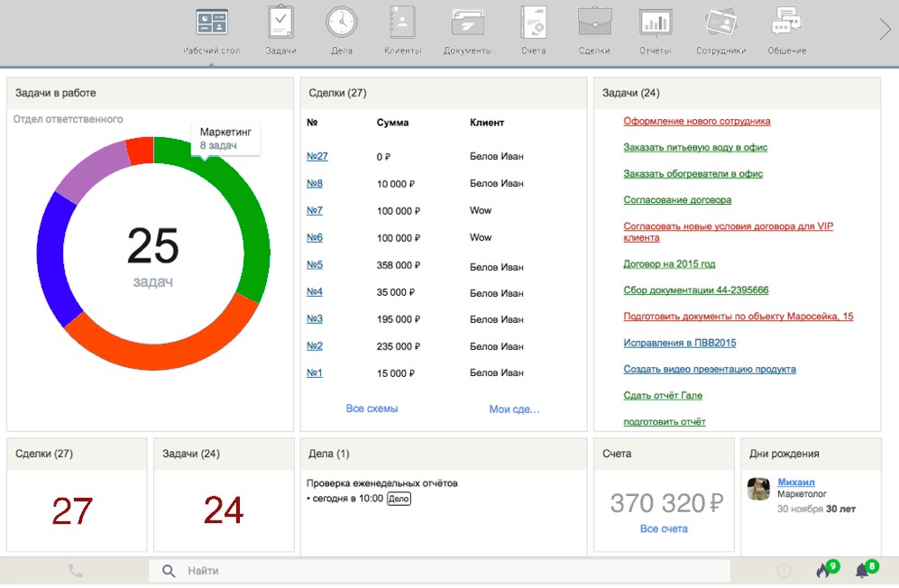Screen dimensions: 899x588
Task: Open the Сделки briefcase icon
Action: tap(594, 23)
